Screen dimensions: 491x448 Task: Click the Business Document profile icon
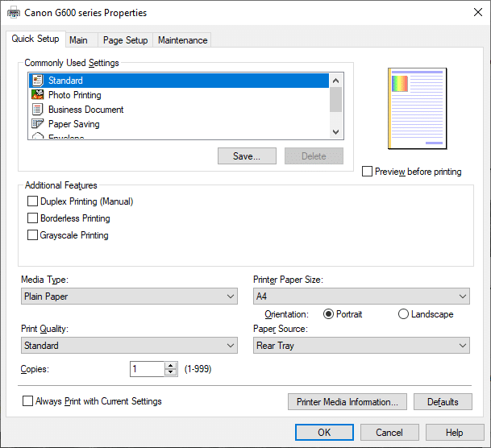coord(37,110)
